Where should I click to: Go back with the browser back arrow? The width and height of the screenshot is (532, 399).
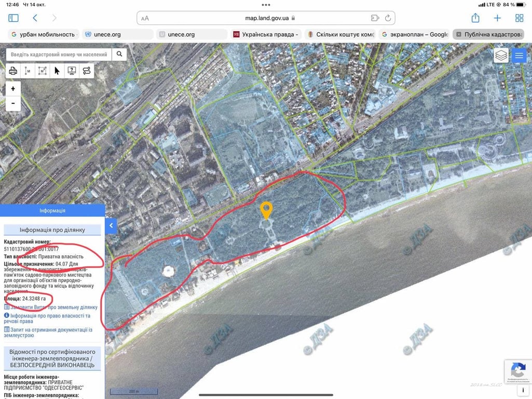[35, 18]
